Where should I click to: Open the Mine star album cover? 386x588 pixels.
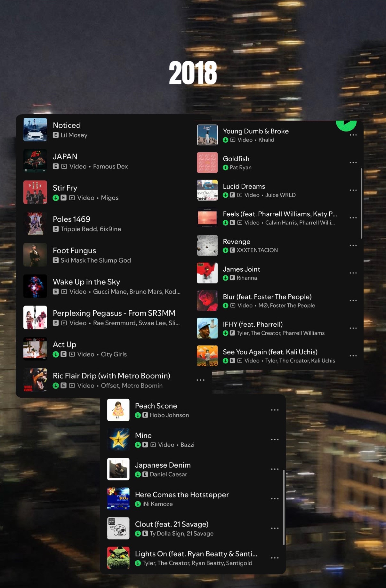118,440
